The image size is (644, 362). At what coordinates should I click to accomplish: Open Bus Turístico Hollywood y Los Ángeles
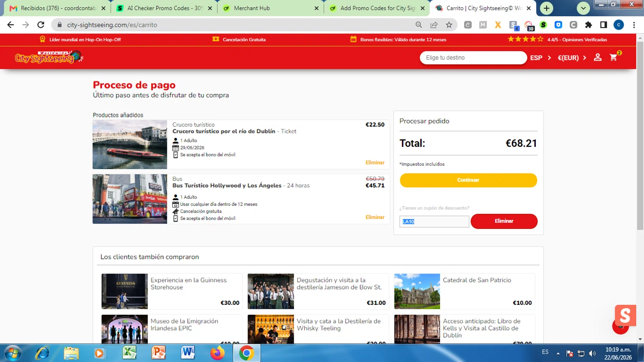(x=227, y=186)
